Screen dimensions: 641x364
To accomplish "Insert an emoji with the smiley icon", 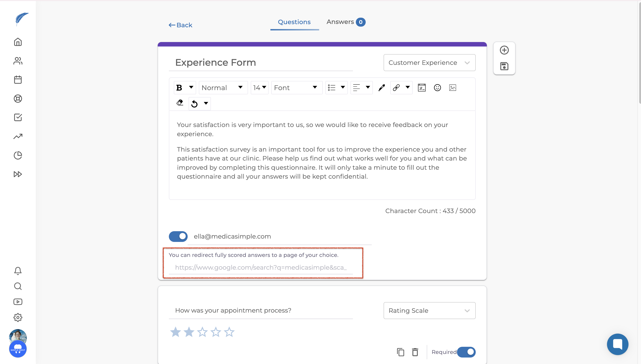I will pyautogui.click(x=437, y=88).
